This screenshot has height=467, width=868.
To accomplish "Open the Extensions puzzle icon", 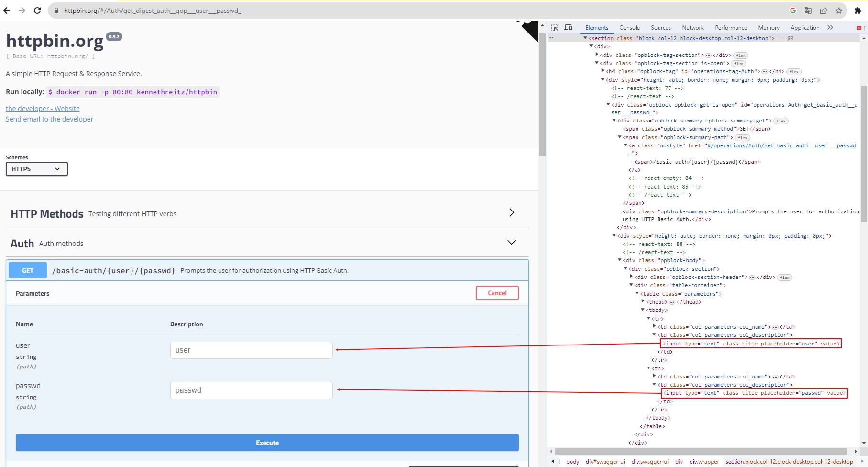I will click(x=857, y=11).
